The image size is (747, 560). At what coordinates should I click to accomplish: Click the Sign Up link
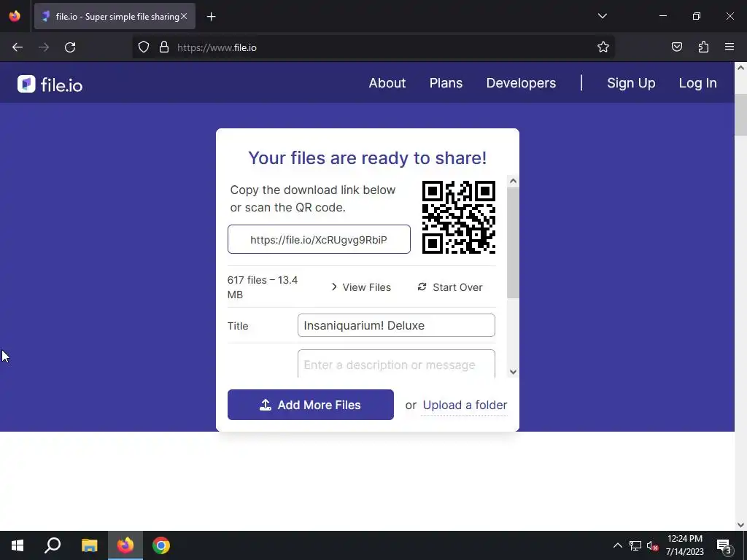coord(631,83)
